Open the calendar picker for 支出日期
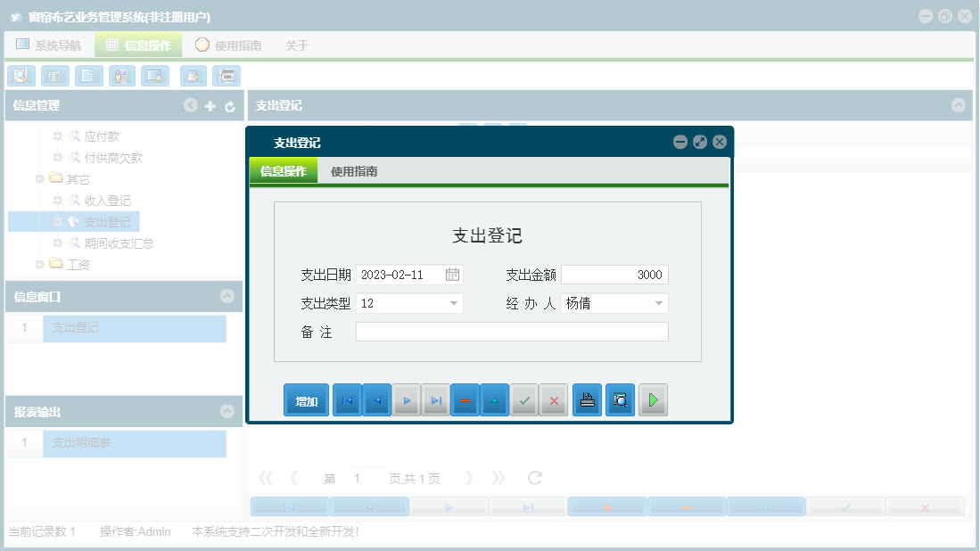This screenshot has height=551, width=980. click(x=454, y=275)
